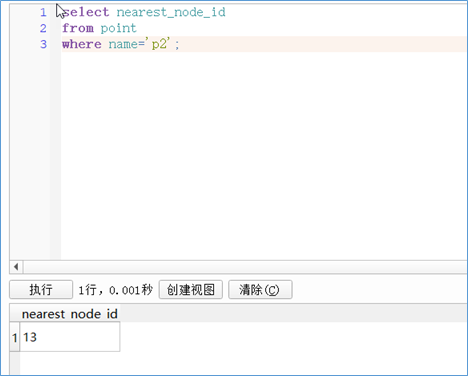This screenshot has width=468, height=376.
Task: Click the horizontal scrollbar left arrow
Action: pyautogui.click(x=16, y=267)
